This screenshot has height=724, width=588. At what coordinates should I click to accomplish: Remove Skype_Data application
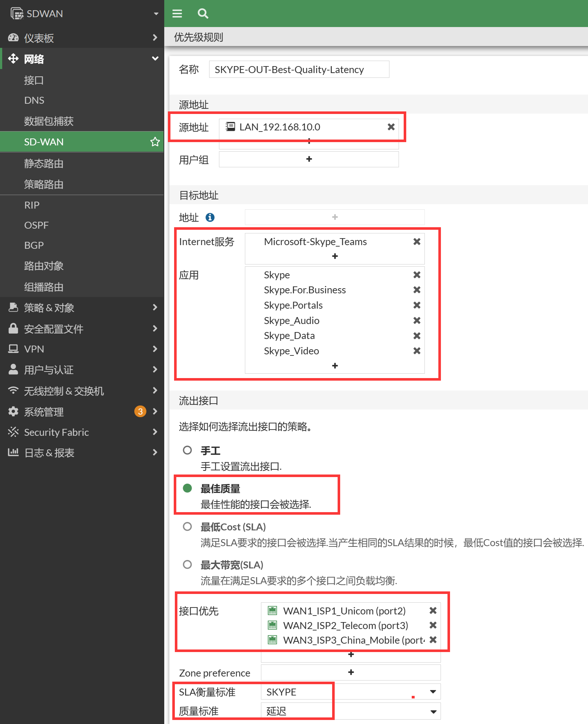click(x=417, y=336)
